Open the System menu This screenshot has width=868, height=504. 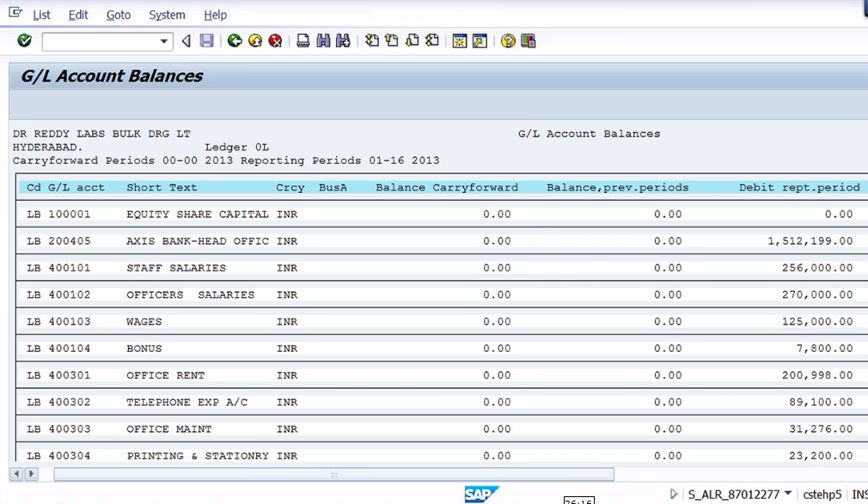click(x=167, y=15)
